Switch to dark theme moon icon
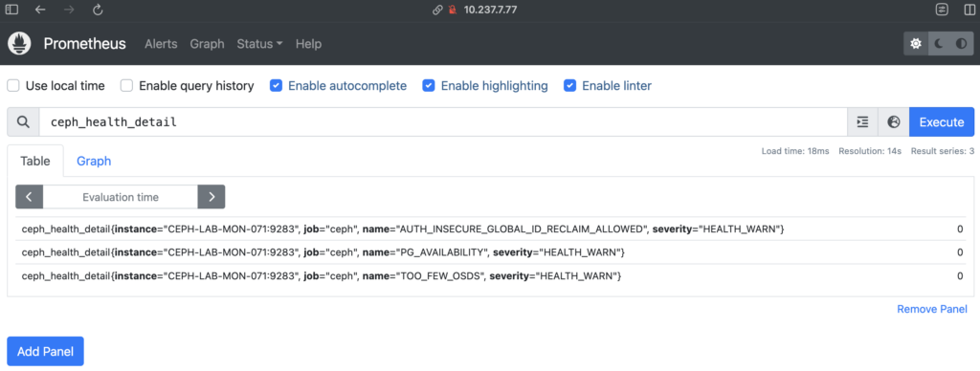980x371 pixels. coord(939,44)
